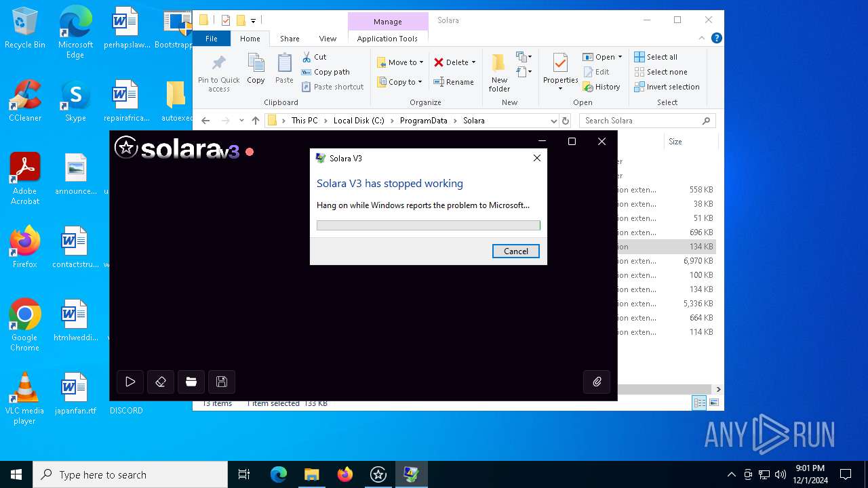Click ProgramData in breadcrumb path
Screen dimensions: 868x488
click(x=424, y=121)
